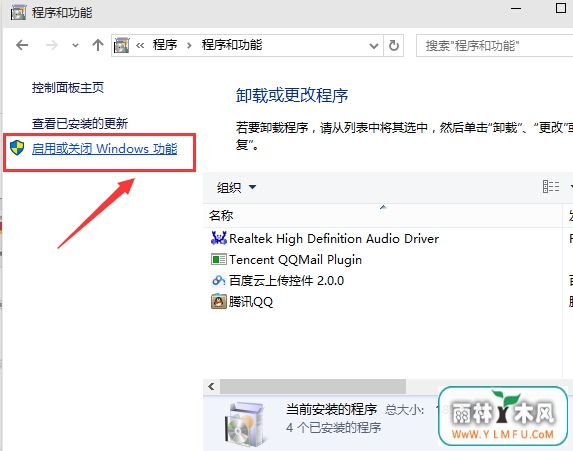Change the list view layout icon
573x451 pixels.
coord(551,187)
